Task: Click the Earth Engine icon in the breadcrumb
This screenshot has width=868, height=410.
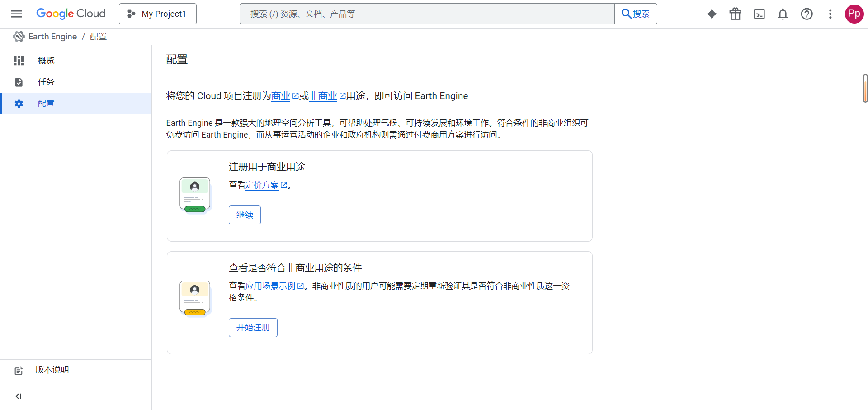Action: coord(19,36)
